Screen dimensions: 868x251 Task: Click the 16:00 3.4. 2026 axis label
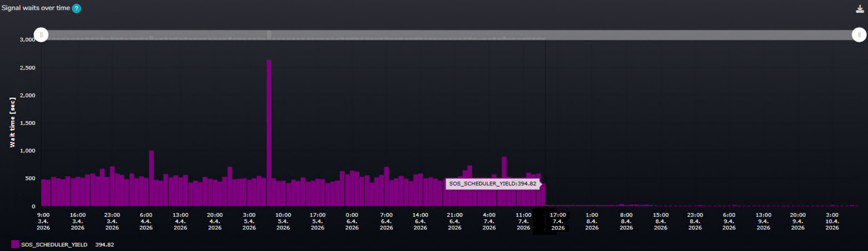tap(78, 221)
